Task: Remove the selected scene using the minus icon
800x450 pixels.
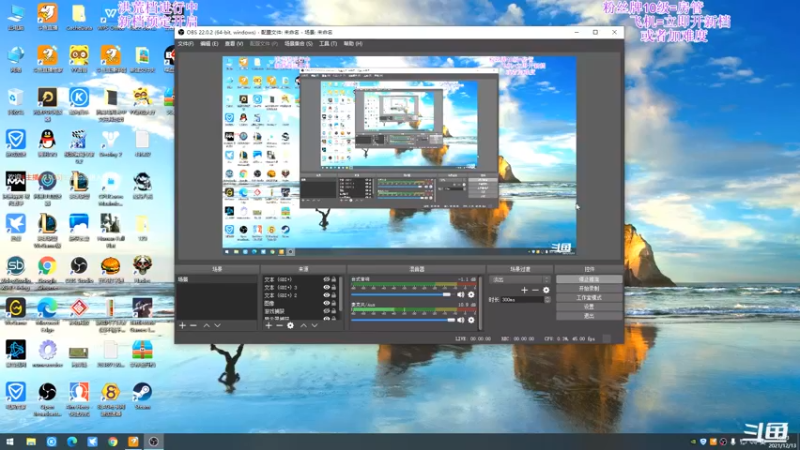Action: [193, 326]
